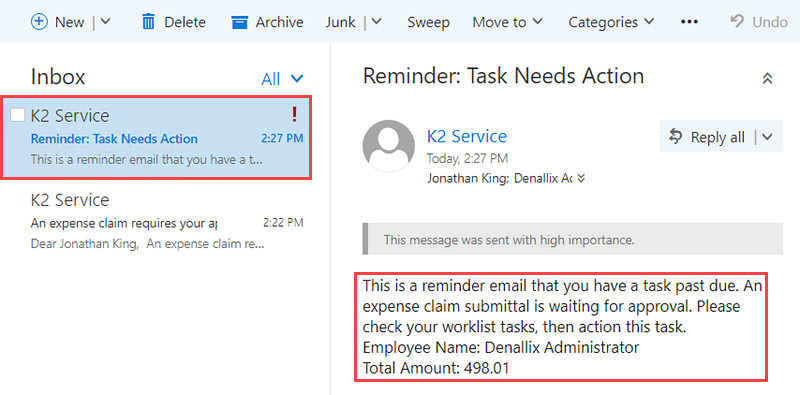Collapse the message header with double chevron
Viewport: 800px width, 395px height.
(x=767, y=79)
